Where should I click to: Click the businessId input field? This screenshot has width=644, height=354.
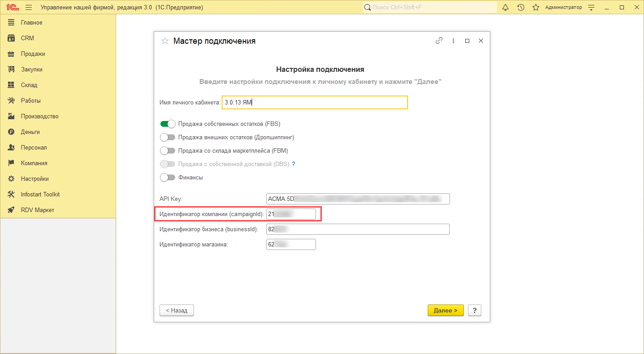tap(358, 229)
